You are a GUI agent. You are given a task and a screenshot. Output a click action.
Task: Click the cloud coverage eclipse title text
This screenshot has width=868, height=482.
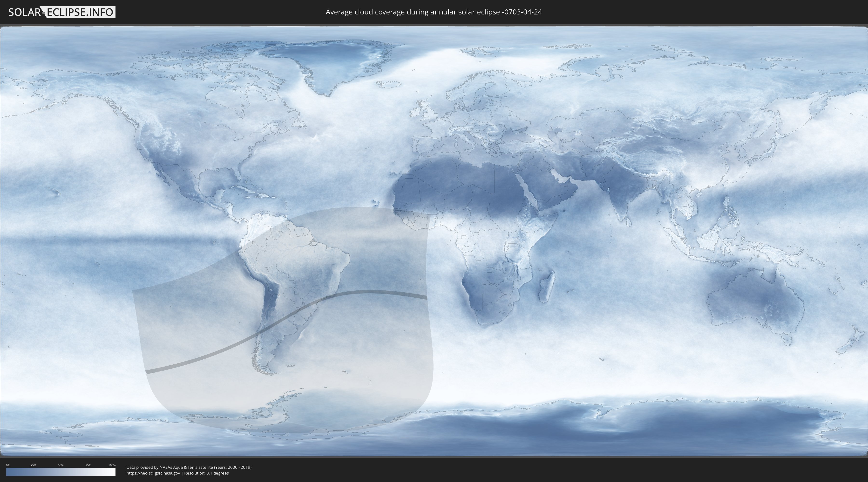(x=434, y=12)
